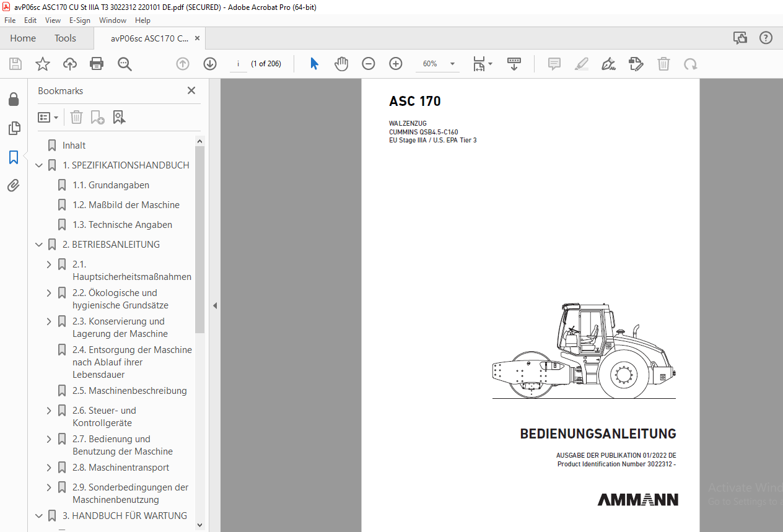Open the Find text magnifier tool
The height and width of the screenshot is (532, 783).
[125, 64]
